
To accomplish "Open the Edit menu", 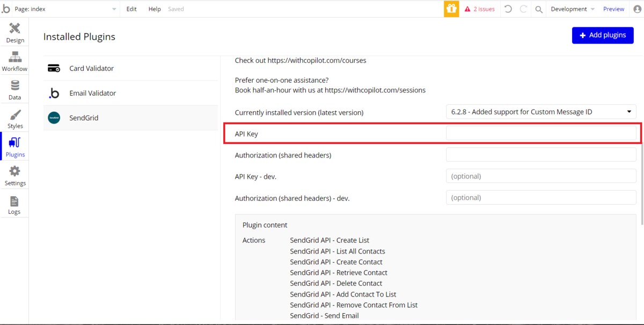I will click(x=131, y=9).
